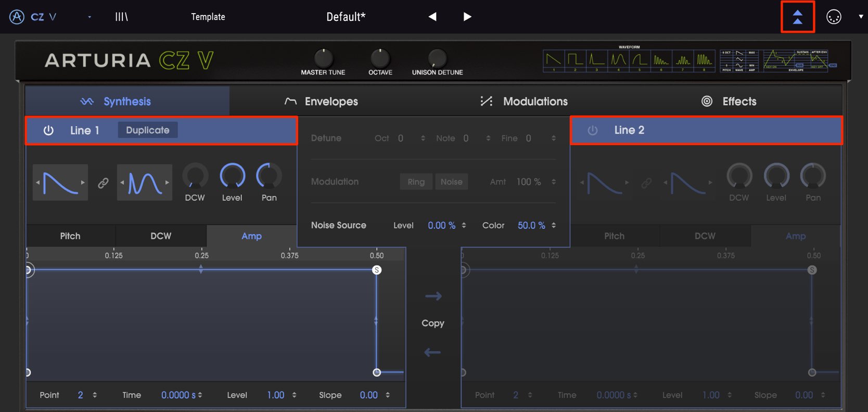Copy Line 1 envelope to Line 2 arrow
Screen dimensions: 868x412
tap(433, 296)
